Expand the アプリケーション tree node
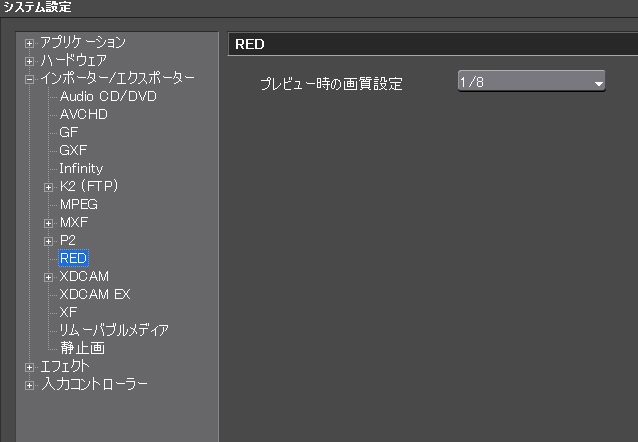Screen dimensions: 638x442 29,43
